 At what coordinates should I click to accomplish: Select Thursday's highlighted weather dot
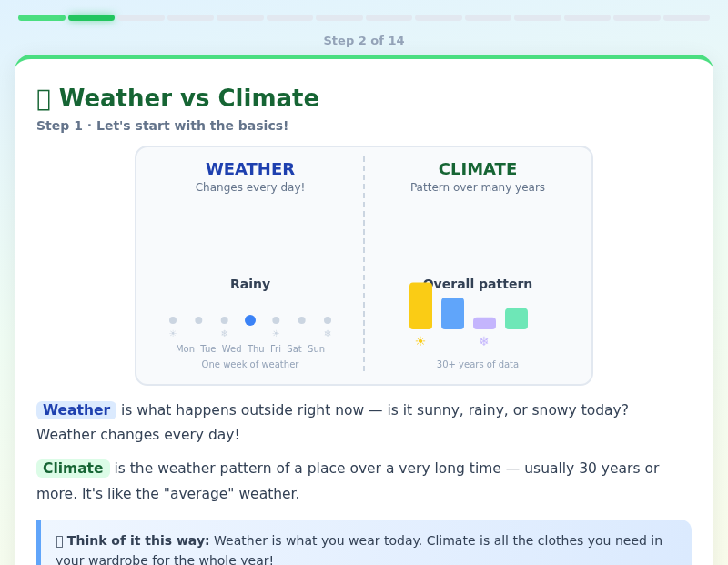(x=249, y=320)
